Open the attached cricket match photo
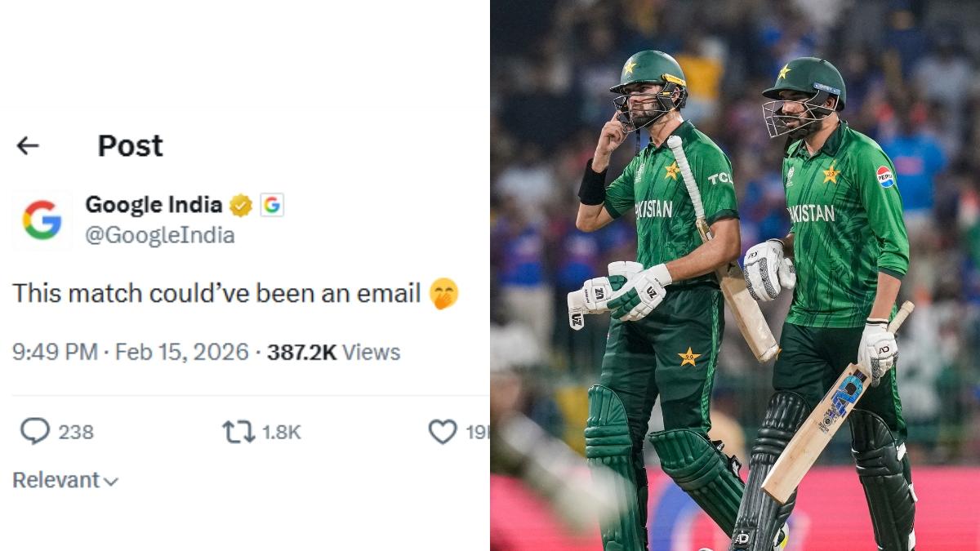This screenshot has width=980, height=551. pyautogui.click(x=735, y=275)
